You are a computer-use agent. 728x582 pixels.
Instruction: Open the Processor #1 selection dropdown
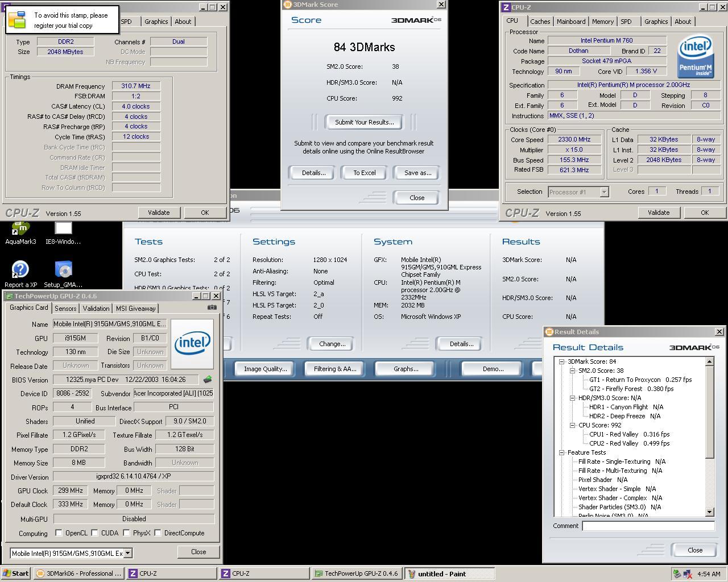(x=604, y=192)
